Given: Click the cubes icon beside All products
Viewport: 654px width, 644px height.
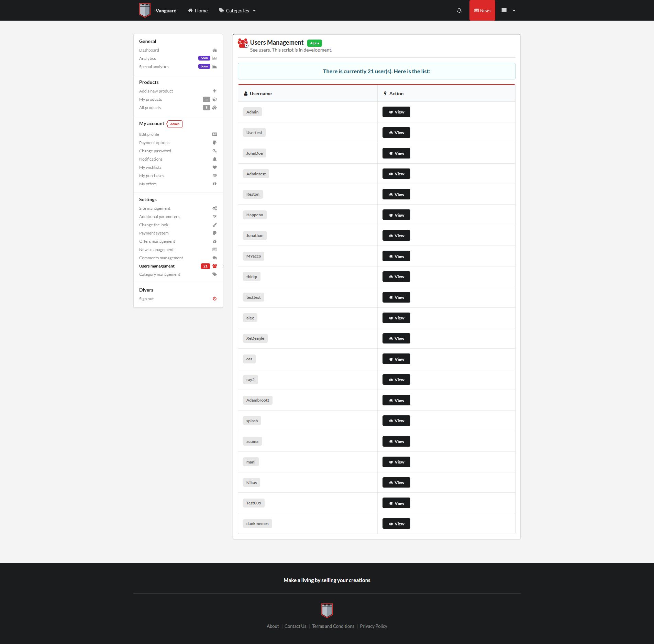Looking at the screenshot, I should pyautogui.click(x=214, y=108).
